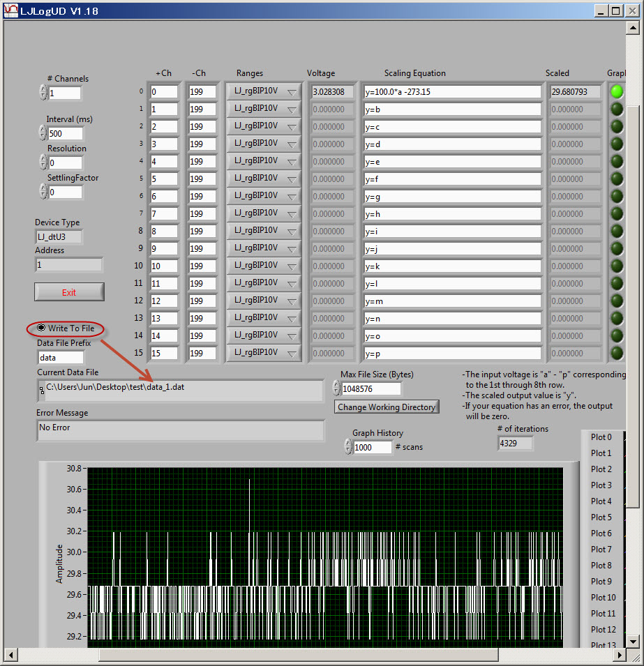The height and width of the screenshot is (666, 644).
Task: Click the scaling equation field for row 0
Action: point(452,92)
